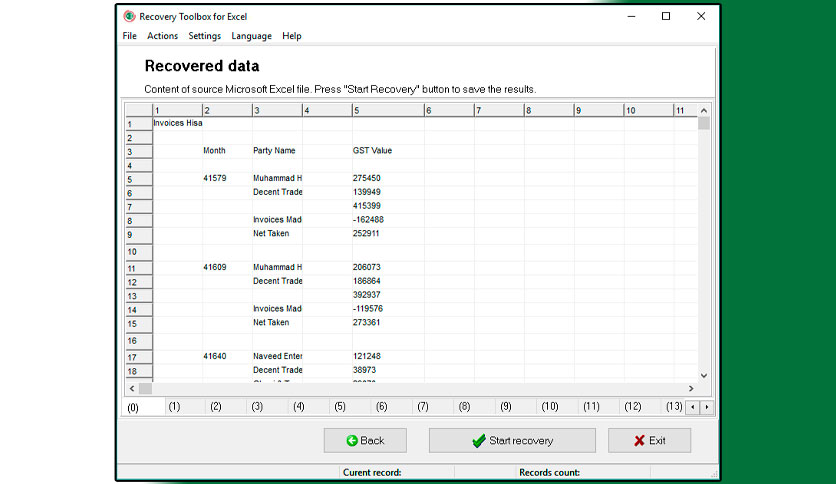836x484 pixels.
Task: Click the vertical scrollbar down arrow
Action: [704, 375]
